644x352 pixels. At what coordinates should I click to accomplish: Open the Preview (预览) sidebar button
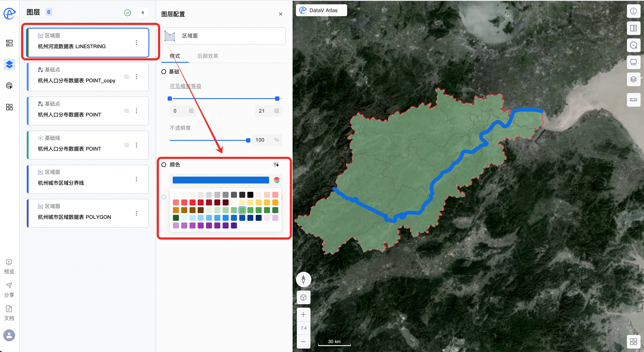pyautogui.click(x=9, y=266)
